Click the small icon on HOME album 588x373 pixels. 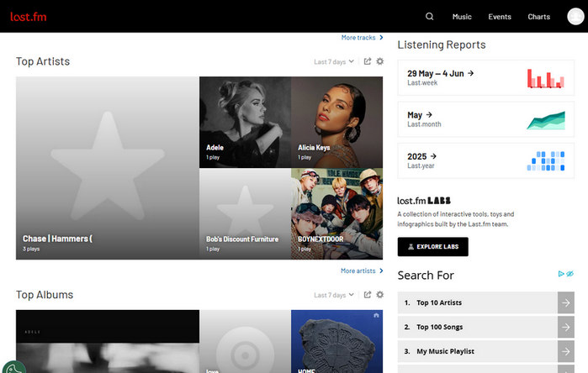[x=376, y=315]
